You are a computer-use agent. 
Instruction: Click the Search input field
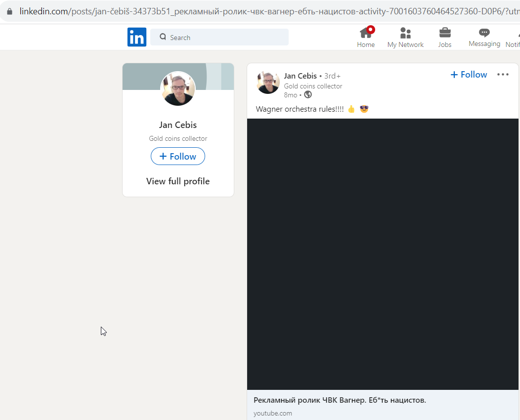[219, 37]
